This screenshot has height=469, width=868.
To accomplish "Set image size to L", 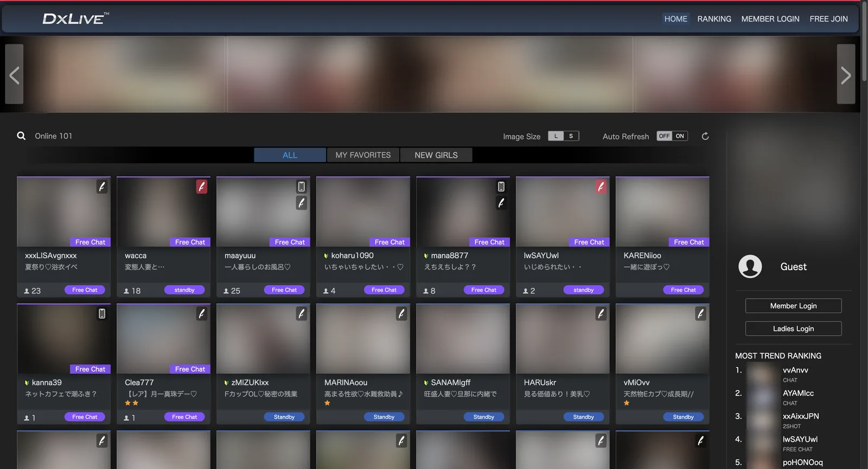I will click(x=556, y=136).
